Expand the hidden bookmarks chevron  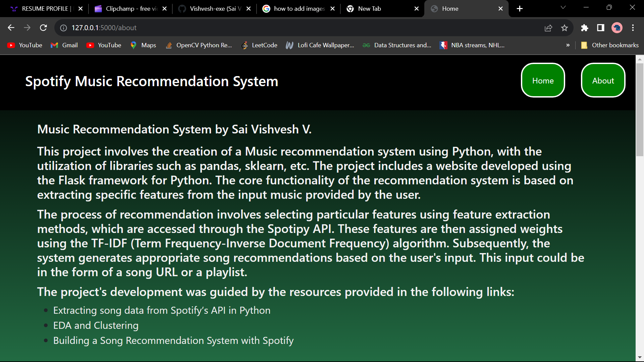click(568, 45)
